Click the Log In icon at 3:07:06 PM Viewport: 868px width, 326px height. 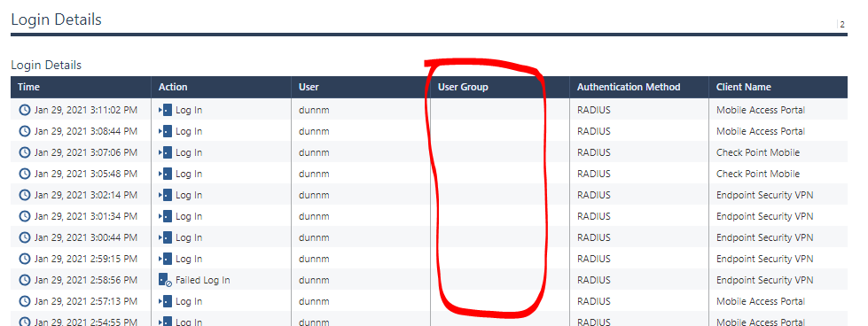tap(166, 152)
